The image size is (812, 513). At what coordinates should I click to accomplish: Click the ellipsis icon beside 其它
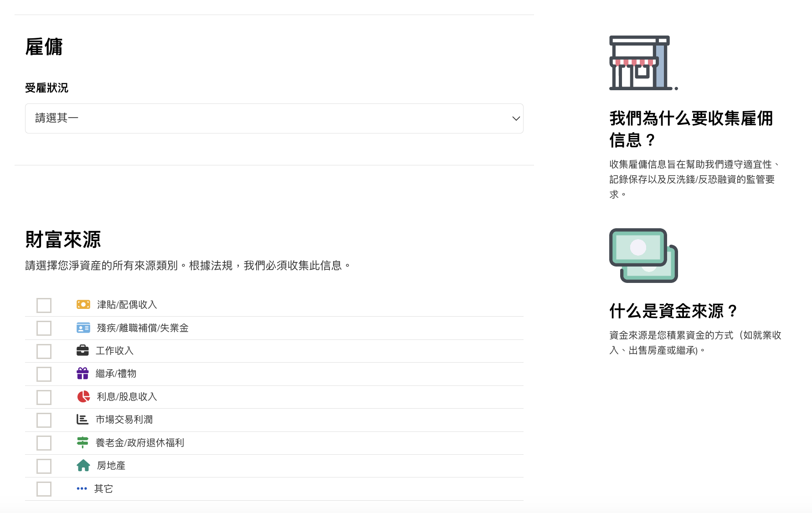(x=82, y=488)
